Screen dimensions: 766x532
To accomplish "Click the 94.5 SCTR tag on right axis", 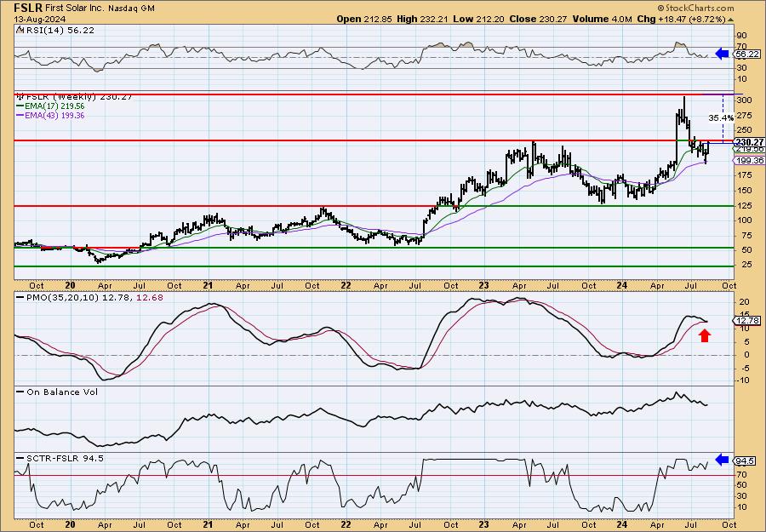I will (x=746, y=461).
